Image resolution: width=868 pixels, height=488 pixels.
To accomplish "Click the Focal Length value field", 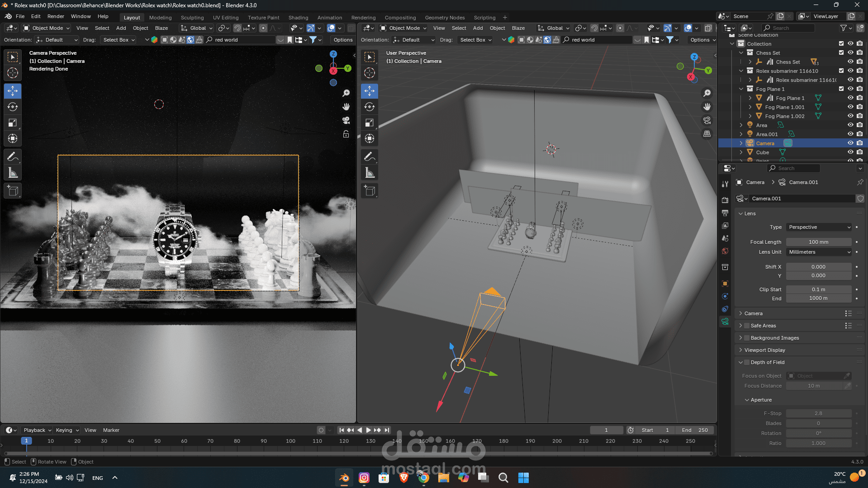I will (818, 242).
